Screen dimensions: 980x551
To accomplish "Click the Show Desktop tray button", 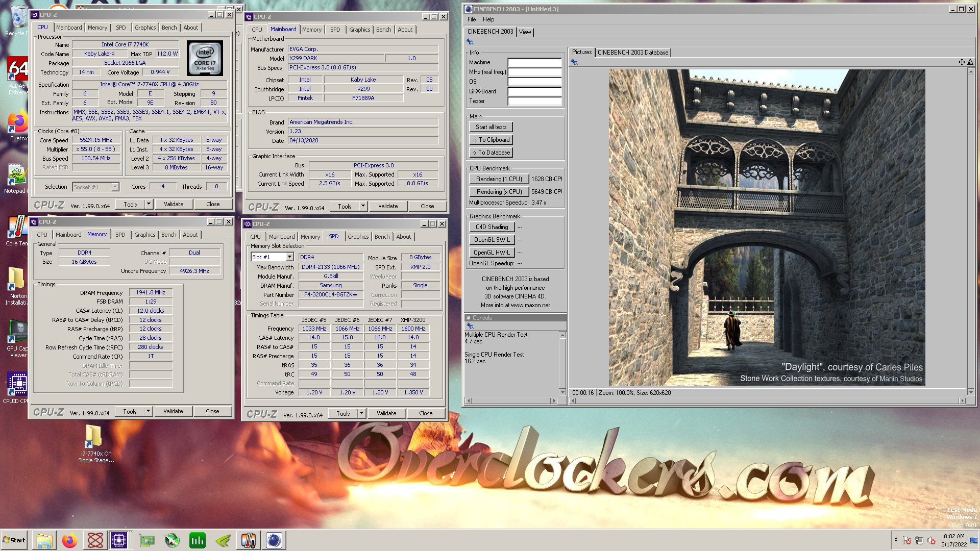I will pyautogui.click(x=974, y=540).
